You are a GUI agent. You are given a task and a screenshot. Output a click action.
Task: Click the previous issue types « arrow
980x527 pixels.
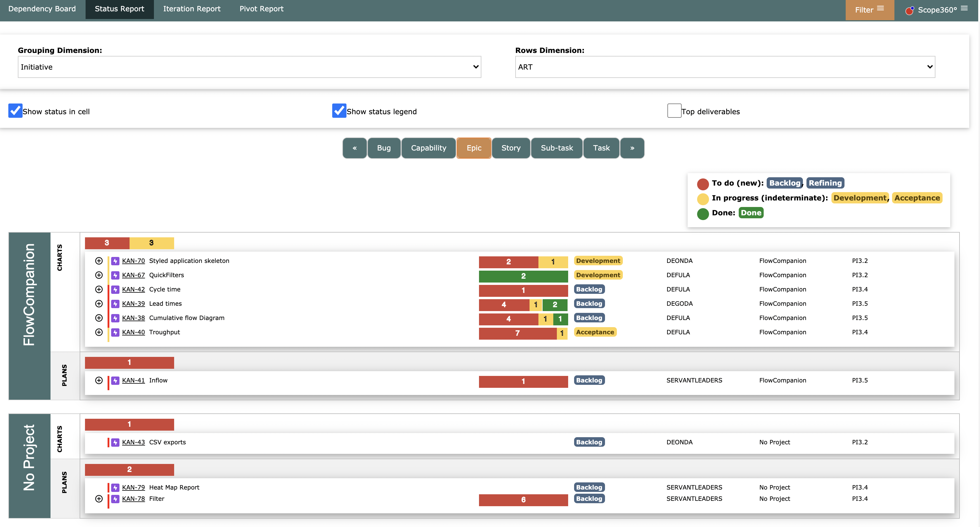[x=354, y=148]
